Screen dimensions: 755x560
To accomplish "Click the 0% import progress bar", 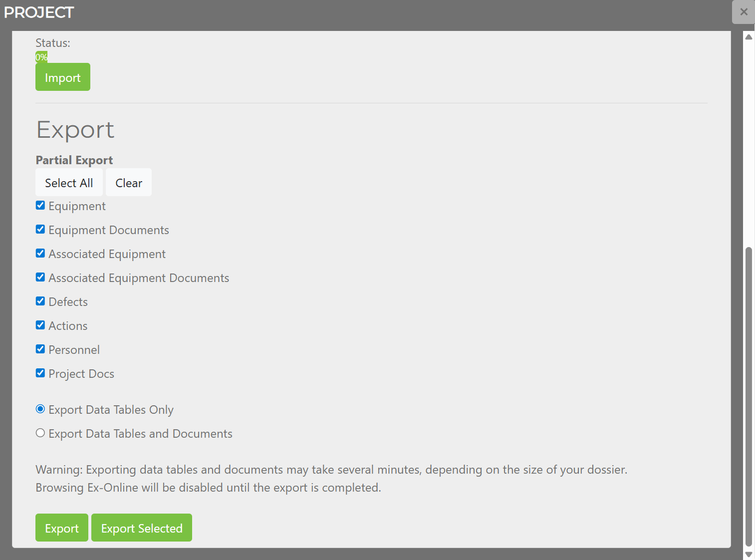I will [41, 57].
